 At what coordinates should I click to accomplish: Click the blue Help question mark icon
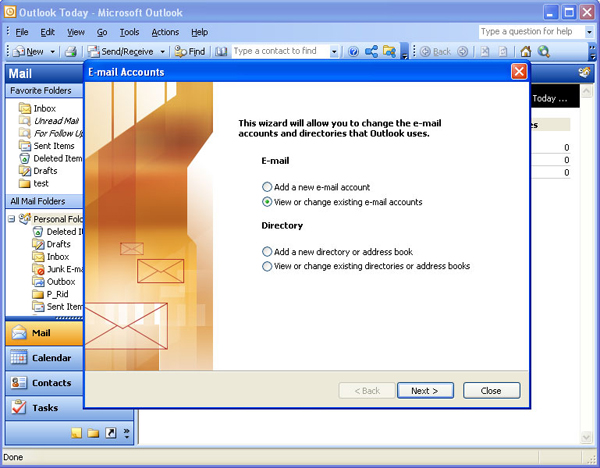click(354, 52)
